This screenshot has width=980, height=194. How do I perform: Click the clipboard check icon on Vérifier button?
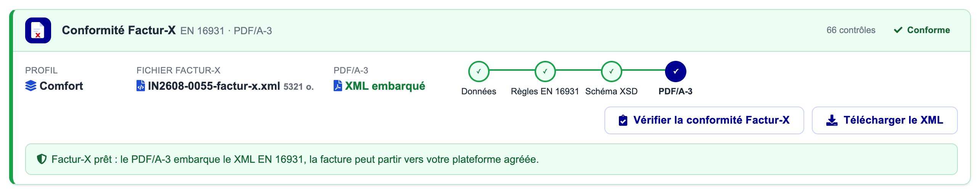[x=623, y=121]
